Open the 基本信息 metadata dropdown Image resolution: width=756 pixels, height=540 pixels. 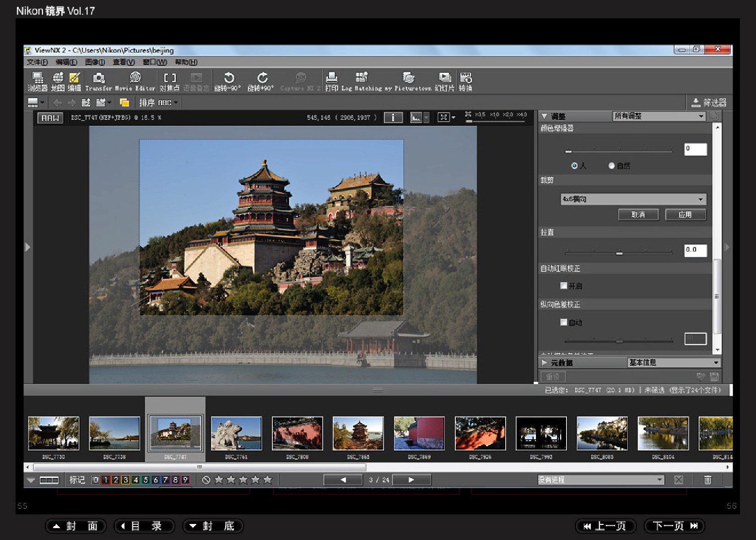tap(674, 362)
